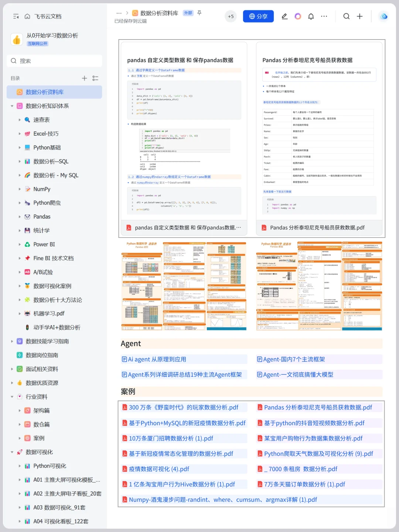The image size is (399, 532).
Task: Collapse the 数据分析知识体系 tree arrow
Action: tap(12, 106)
